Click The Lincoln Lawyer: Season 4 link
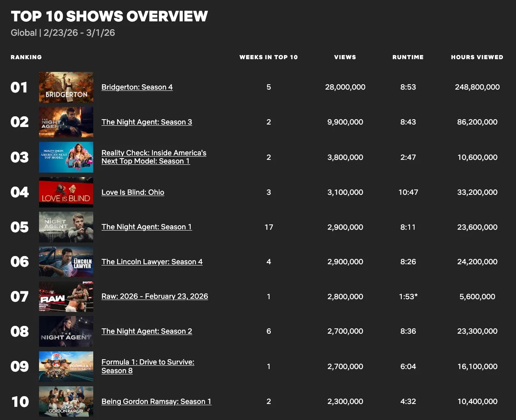516x420 pixels. click(152, 262)
